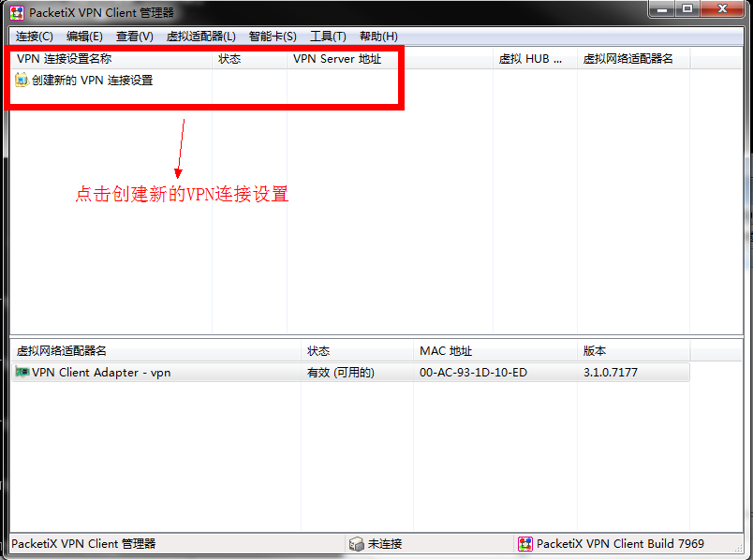
Task: Open the 编辑(E) menu
Action: (84, 37)
